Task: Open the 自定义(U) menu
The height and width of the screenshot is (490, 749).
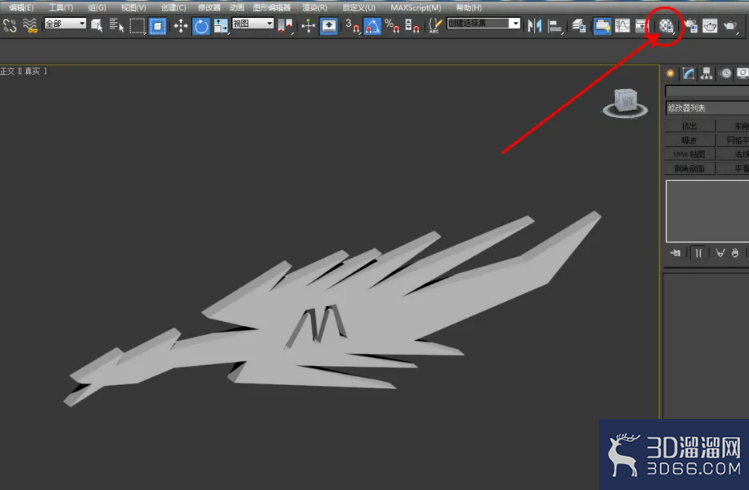Action: pos(359,8)
